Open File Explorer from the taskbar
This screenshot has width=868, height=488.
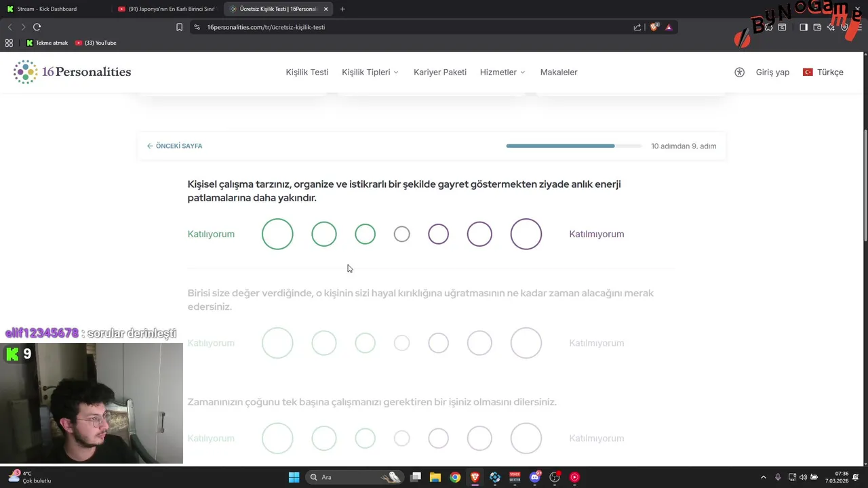pyautogui.click(x=435, y=477)
